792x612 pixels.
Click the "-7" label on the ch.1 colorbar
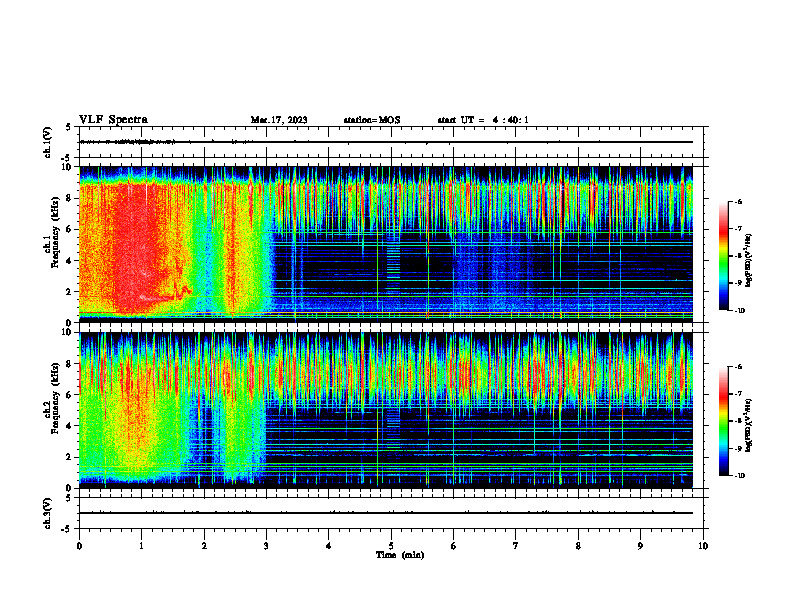pyautogui.click(x=738, y=229)
